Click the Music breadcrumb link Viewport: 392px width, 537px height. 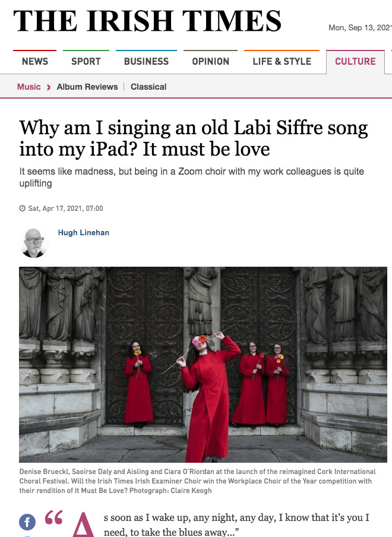29,87
